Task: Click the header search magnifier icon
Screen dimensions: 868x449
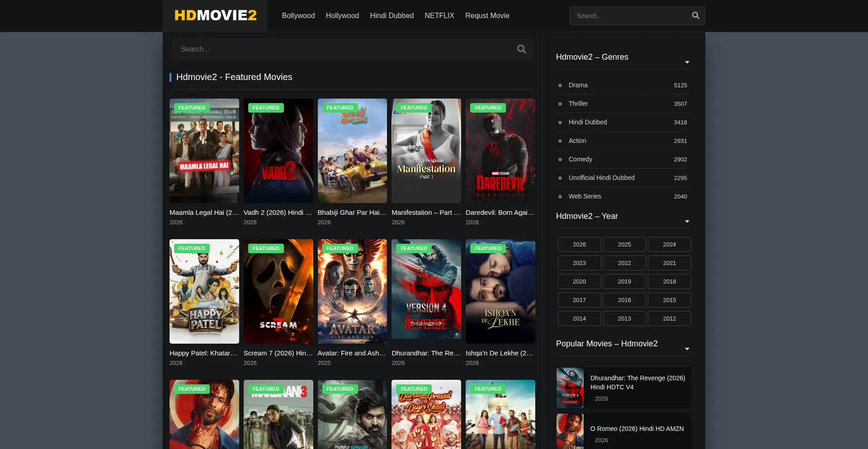Action: click(695, 16)
